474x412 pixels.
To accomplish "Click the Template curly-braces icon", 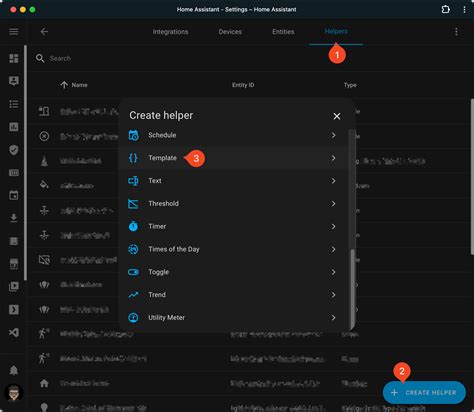I will coord(133,158).
